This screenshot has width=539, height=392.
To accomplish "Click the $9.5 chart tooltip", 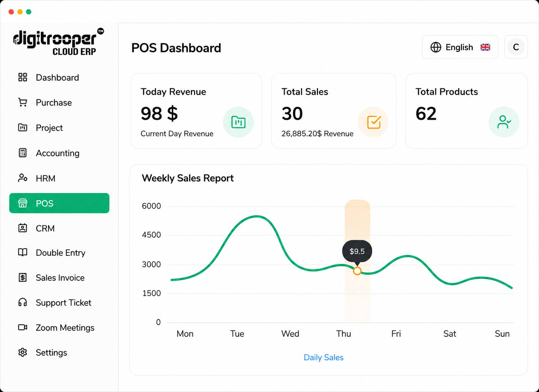I will (357, 251).
